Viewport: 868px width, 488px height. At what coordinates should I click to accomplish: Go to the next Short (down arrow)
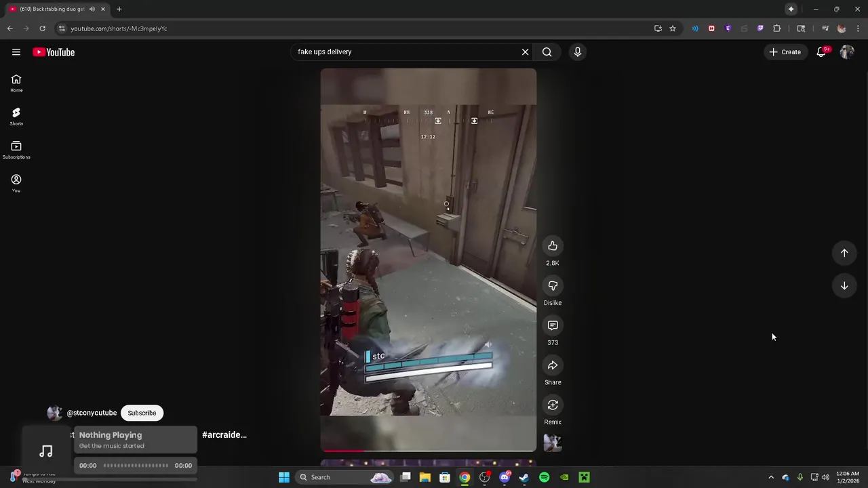(x=844, y=286)
